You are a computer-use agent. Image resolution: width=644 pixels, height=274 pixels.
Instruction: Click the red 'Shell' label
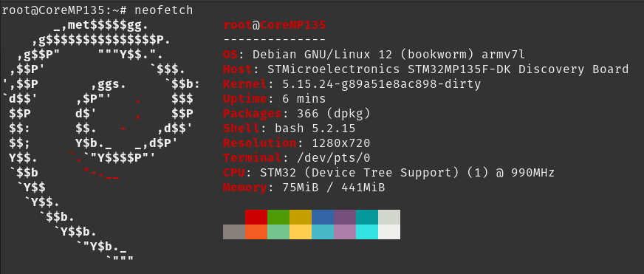pyautogui.click(x=241, y=129)
